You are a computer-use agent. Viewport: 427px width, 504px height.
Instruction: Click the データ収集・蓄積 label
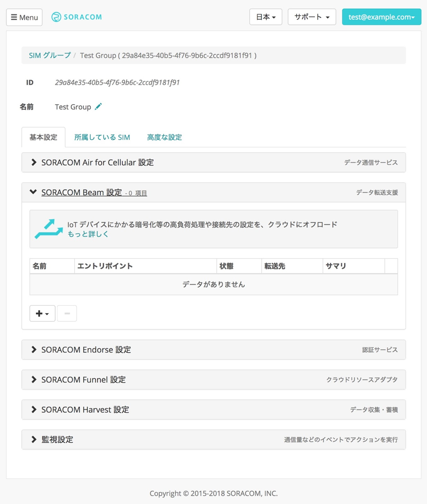coord(374,409)
